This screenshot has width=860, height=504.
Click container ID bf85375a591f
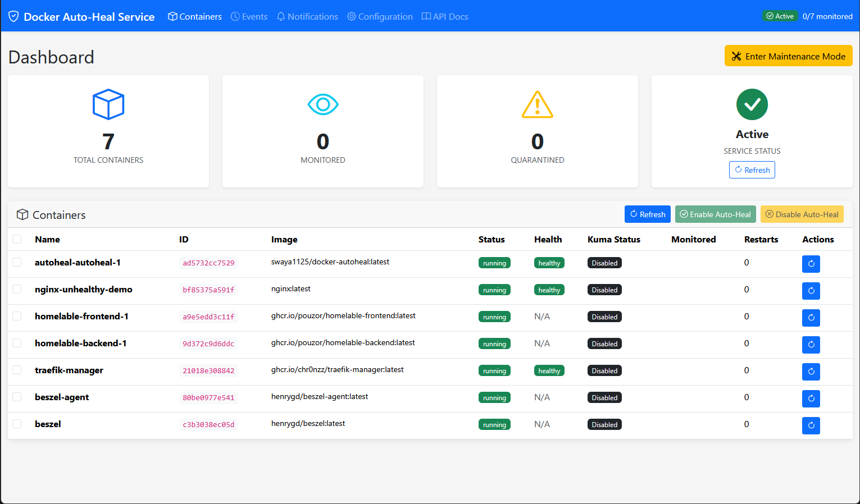coord(208,290)
